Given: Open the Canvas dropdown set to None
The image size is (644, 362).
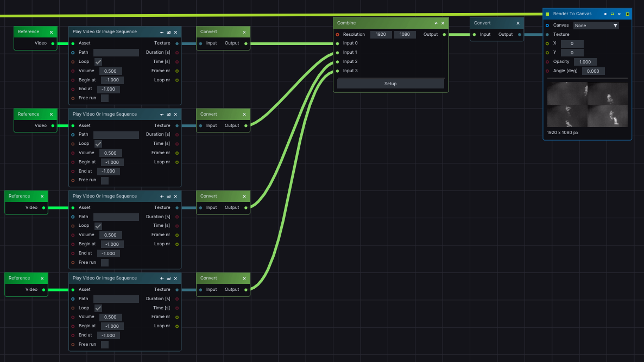Looking at the screenshot, I should (596, 26).
